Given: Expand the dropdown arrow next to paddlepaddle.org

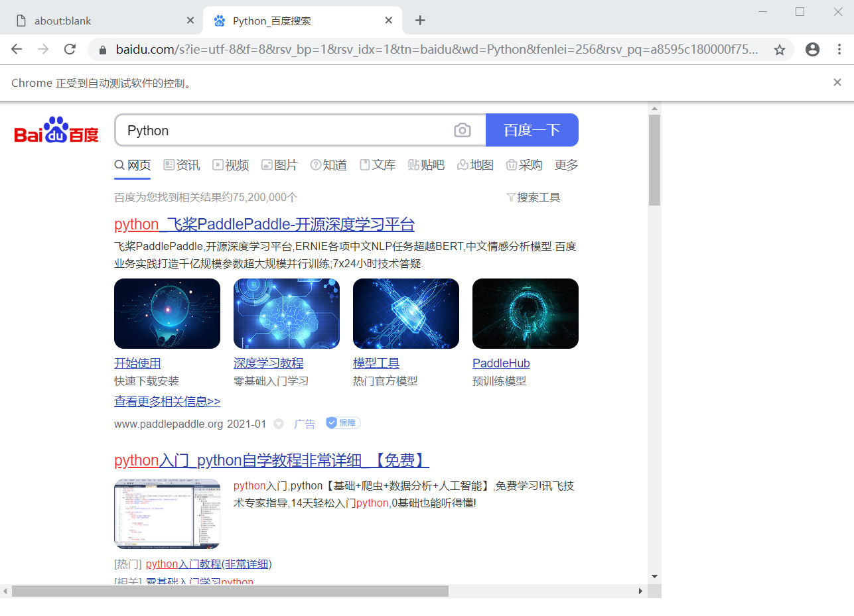Looking at the screenshot, I should pos(279,424).
